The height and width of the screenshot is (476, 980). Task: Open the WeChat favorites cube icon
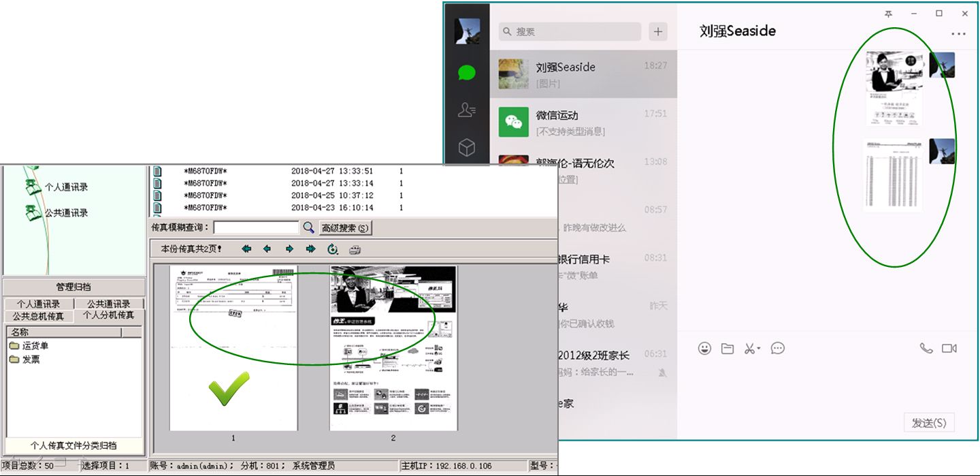click(x=466, y=147)
